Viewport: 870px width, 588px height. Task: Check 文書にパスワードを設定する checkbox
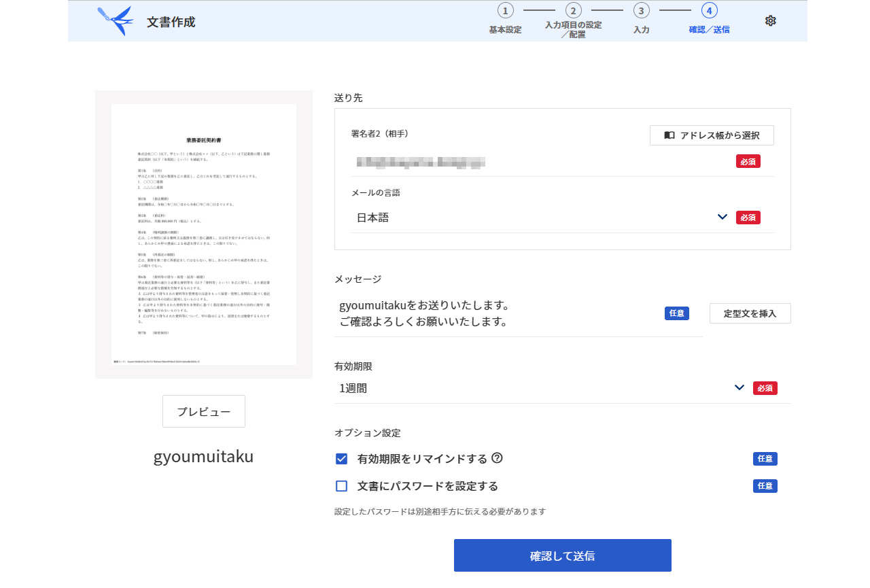click(342, 486)
